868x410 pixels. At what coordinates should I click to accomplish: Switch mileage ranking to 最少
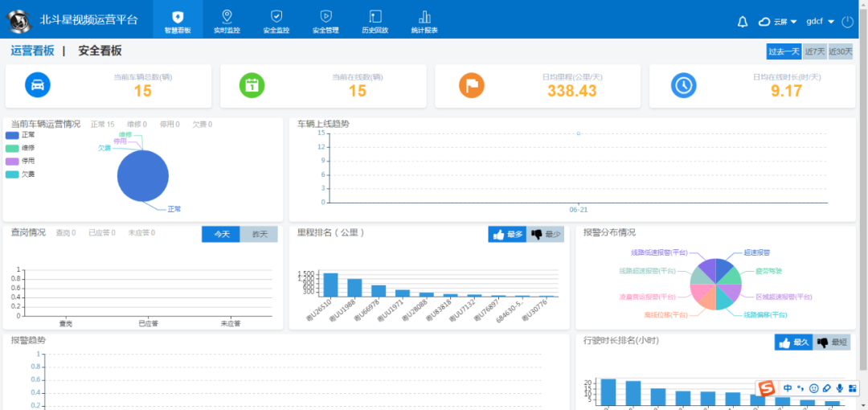[x=546, y=235]
